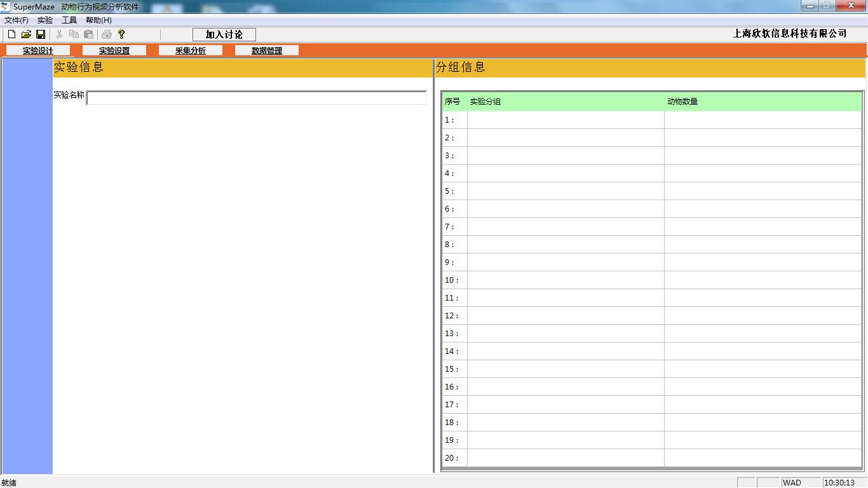Click the 实验分组 cell in row 20
The image size is (868, 488).
pyautogui.click(x=566, y=458)
